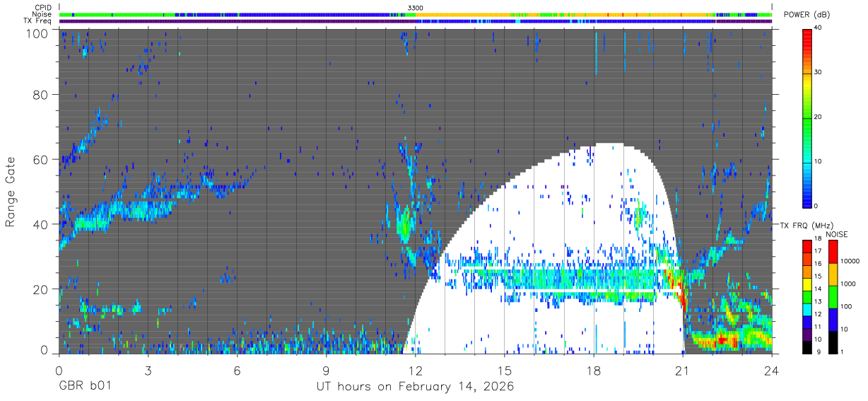Click the POWER (dB) color bar
The width and height of the screenshot is (868, 401).
click(807, 117)
